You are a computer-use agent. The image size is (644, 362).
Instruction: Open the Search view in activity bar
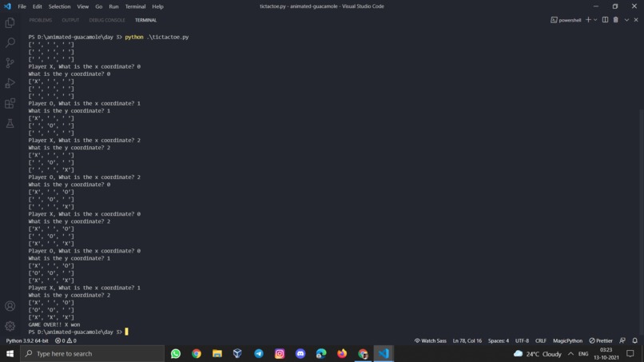coord(10,42)
